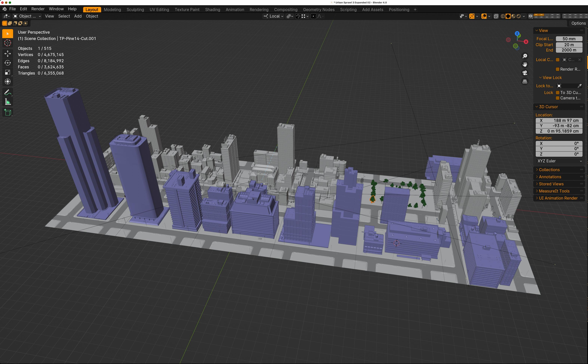
Task: Expand the Stored Views panel
Action: [x=551, y=184]
